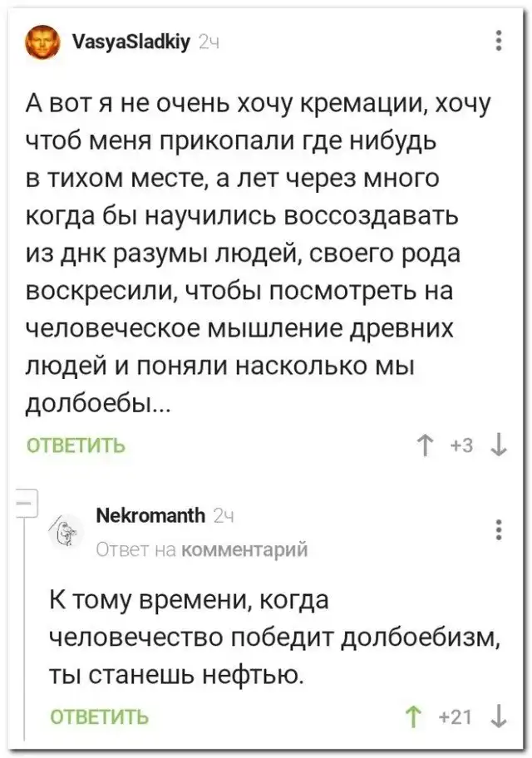532x758 pixels.
Task: Downvote Nekromanth's reply
Action: (498, 714)
